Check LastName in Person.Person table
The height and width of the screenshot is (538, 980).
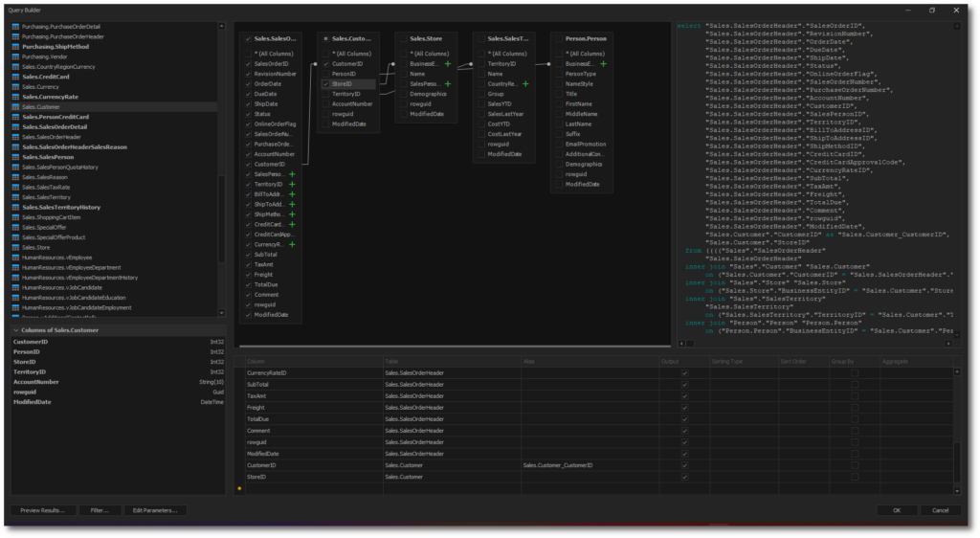pos(559,123)
